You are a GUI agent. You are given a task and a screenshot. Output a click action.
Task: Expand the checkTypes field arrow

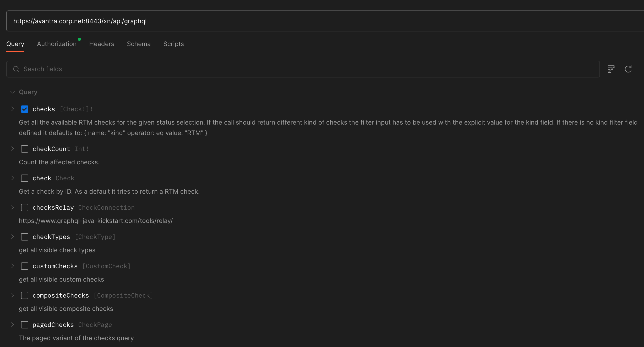coord(12,237)
